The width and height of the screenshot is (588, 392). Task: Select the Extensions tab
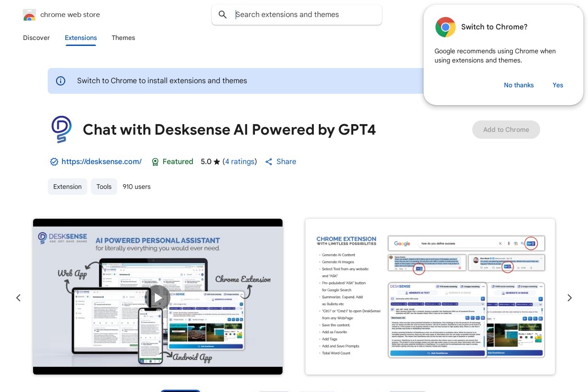point(81,38)
